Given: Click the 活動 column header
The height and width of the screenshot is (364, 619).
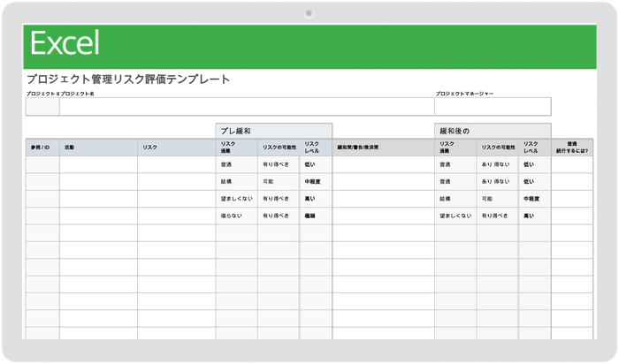Looking at the screenshot, I should point(98,148).
